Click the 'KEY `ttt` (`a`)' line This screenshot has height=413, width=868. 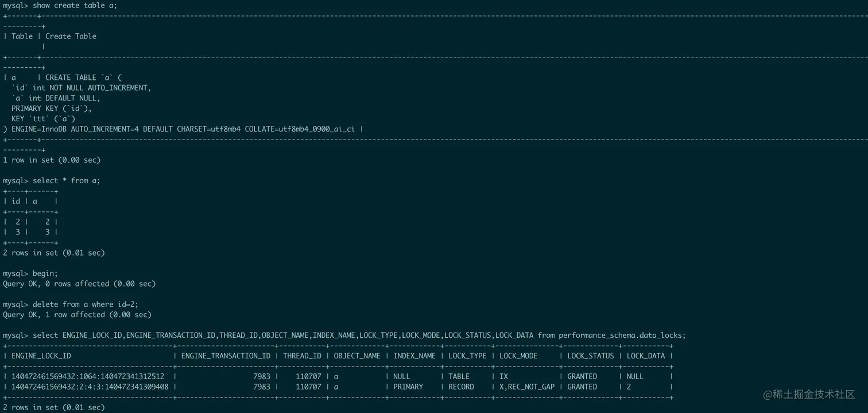[x=43, y=119]
